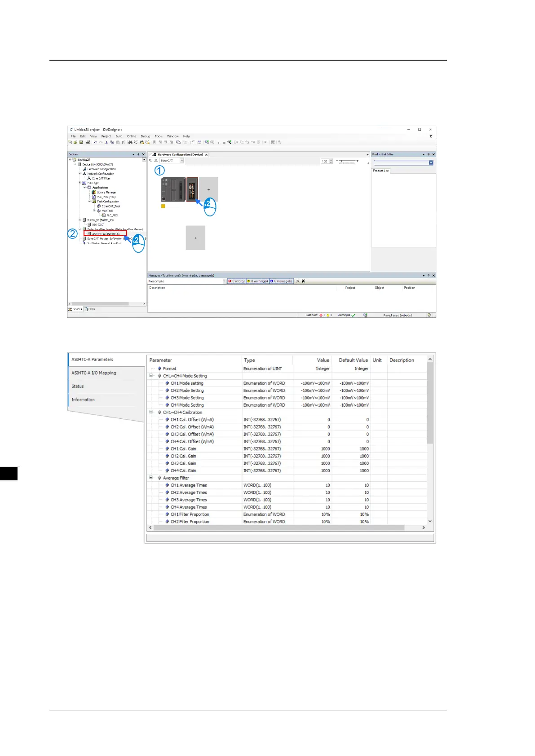Collapse the Average Filter group
Screen dimensions: 535x756
click(x=151, y=478)
